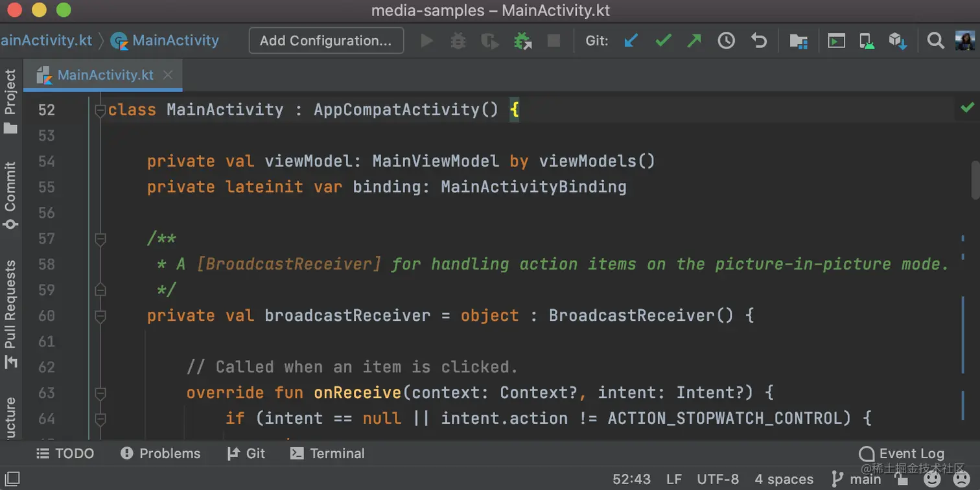Click the [BroadcastReceiver] link in doc comment

tap(288, 264)
